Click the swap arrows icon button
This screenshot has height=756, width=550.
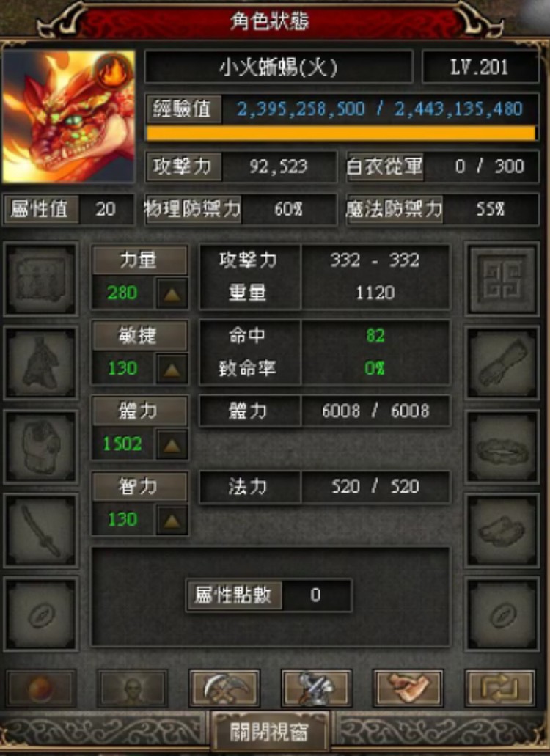[x=500, y=688]
